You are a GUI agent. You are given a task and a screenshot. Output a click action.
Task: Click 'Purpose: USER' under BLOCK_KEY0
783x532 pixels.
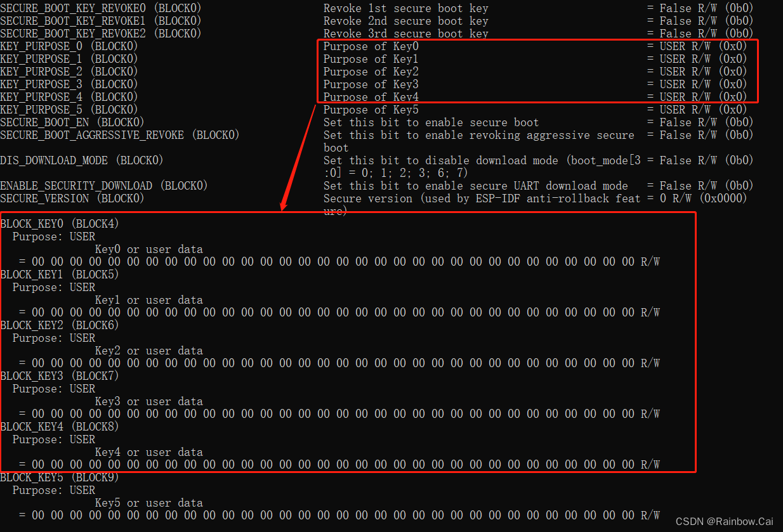pos(54,237)
